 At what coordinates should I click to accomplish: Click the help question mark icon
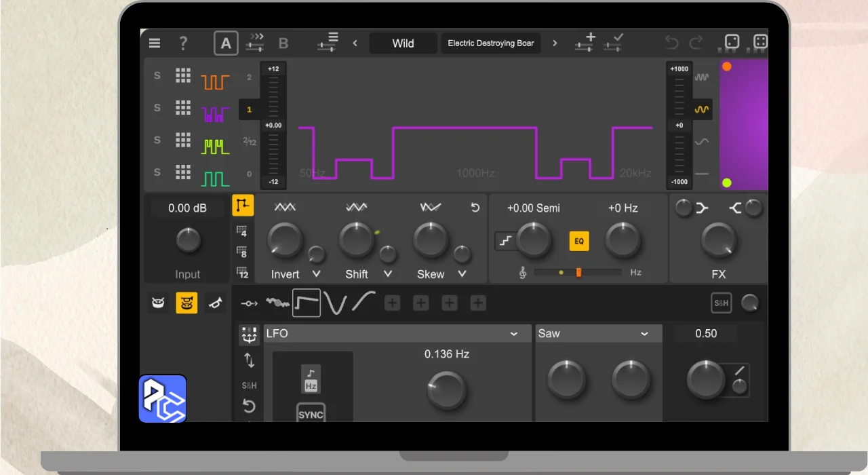click(x=183, y=43)
